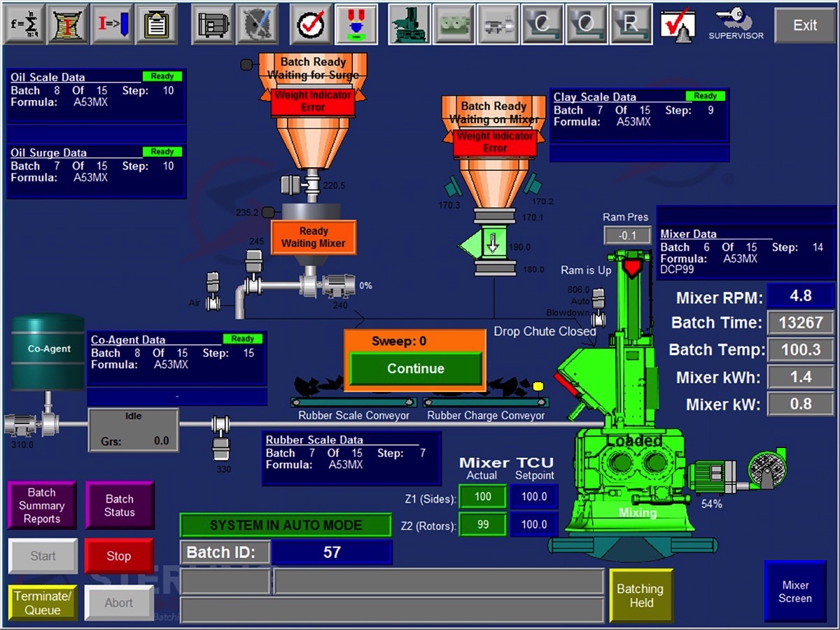
Task: Click the Ready Waiting Mixer status box
Action: [x=314, y=237]
